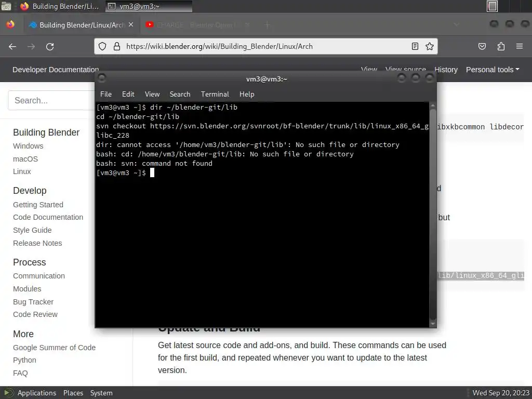This screenshot has height=399, width=532.
Task: Open the wiki History link
Action: 446,70
